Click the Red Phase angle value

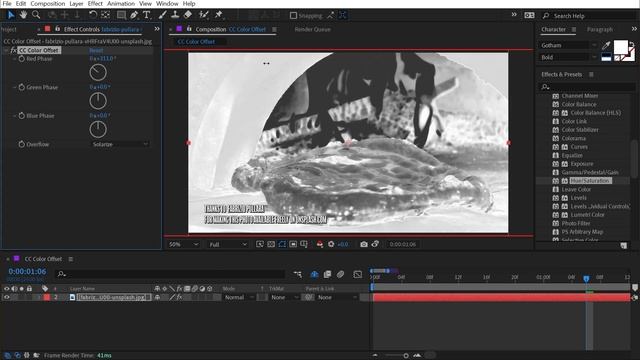click(x=102, y=59)
